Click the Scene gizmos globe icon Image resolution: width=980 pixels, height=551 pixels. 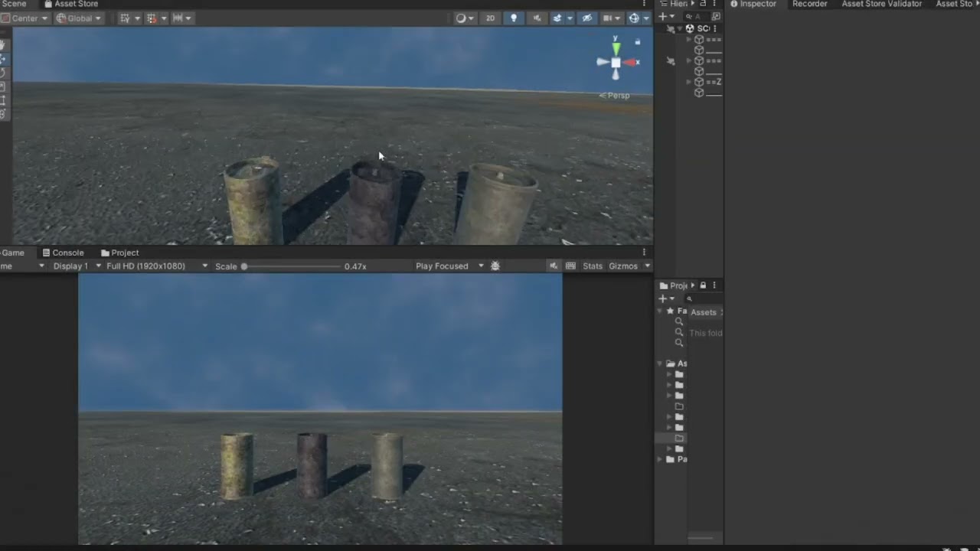634,18
